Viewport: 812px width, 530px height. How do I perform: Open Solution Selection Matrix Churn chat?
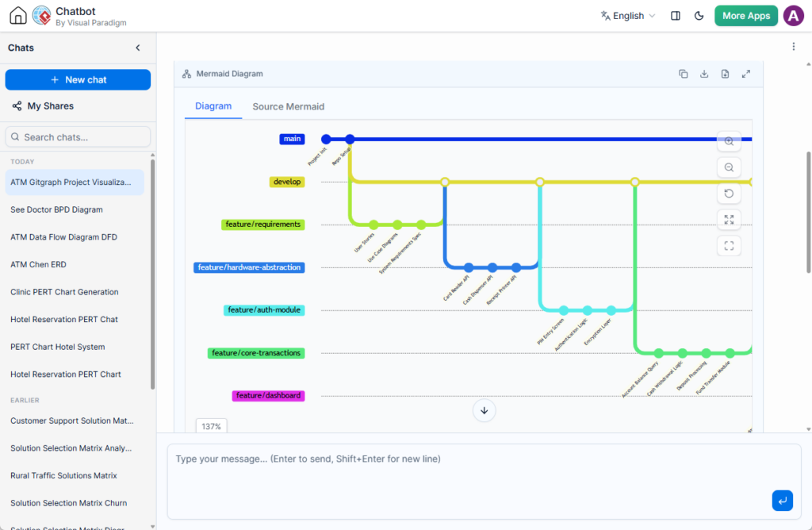pyautogui.click(x=75, y=503)
